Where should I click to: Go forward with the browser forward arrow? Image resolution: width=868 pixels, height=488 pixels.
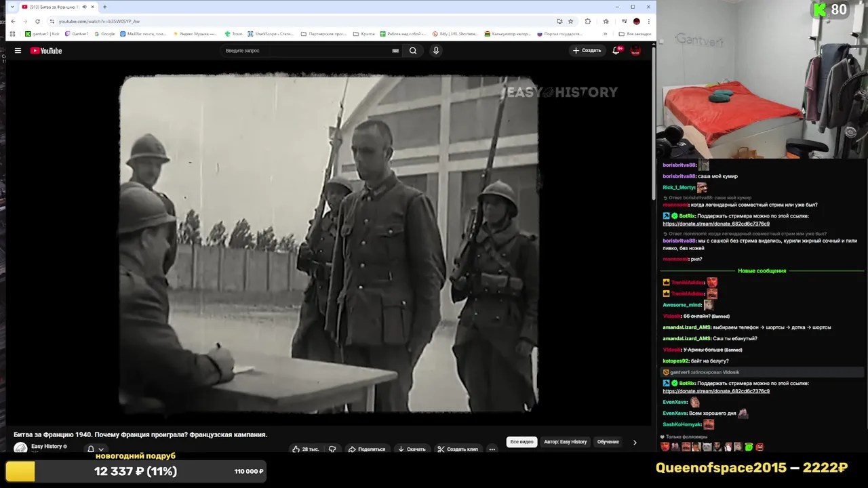pyautogui.click(x=25, y=21)
